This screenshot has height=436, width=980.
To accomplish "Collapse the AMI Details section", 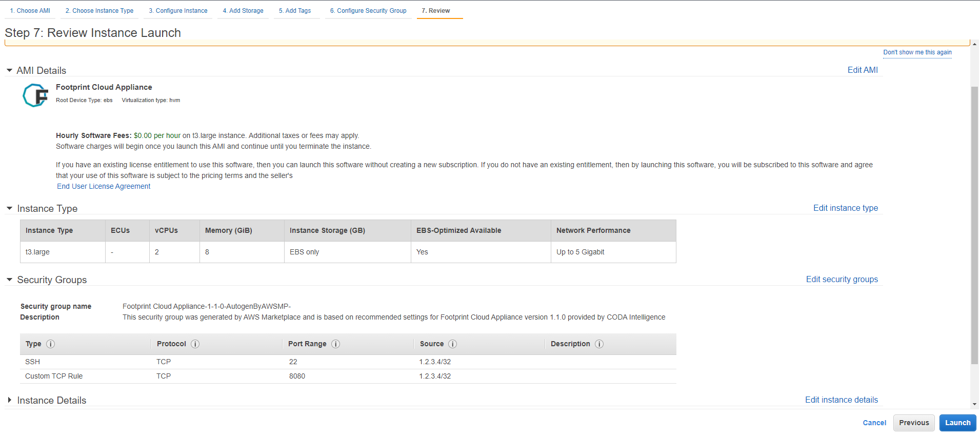I will click(9, 70).
